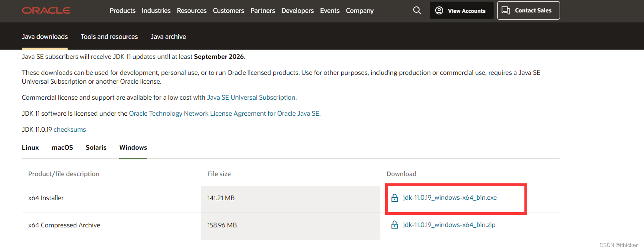Screen dimensions: 644x251
Task: Click the lock icon beside jdk-11.0.19_windows-x64_bin.exe
Action: (x=394, y=198)
